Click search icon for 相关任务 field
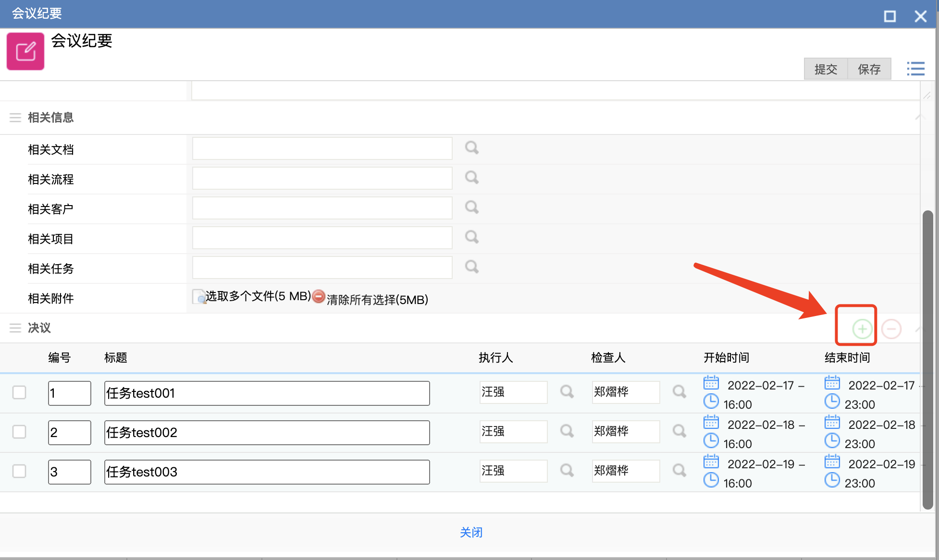The width and height of the screenshot is (939, 560). [x=471, y=267]
